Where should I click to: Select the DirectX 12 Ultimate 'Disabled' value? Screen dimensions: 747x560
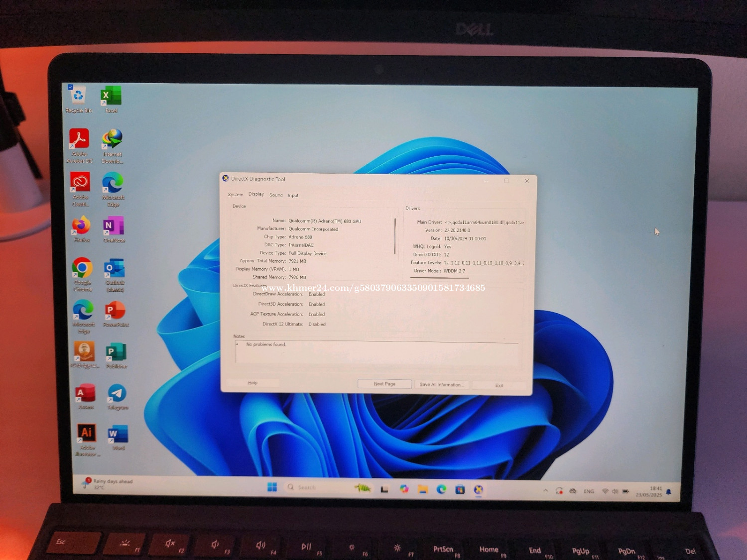point(317,324)
